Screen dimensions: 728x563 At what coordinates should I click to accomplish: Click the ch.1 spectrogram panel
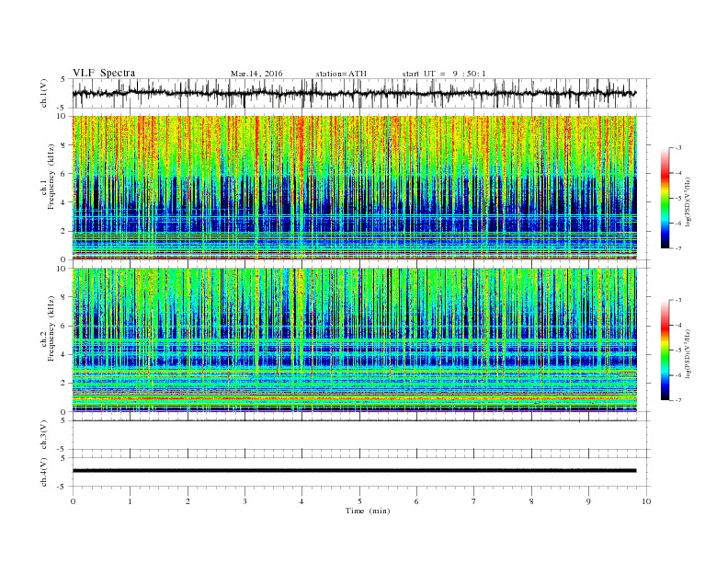pos(355,188)
